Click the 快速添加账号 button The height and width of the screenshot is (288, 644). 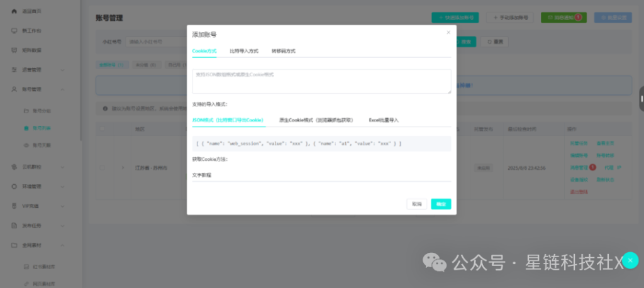click(455, 18)
